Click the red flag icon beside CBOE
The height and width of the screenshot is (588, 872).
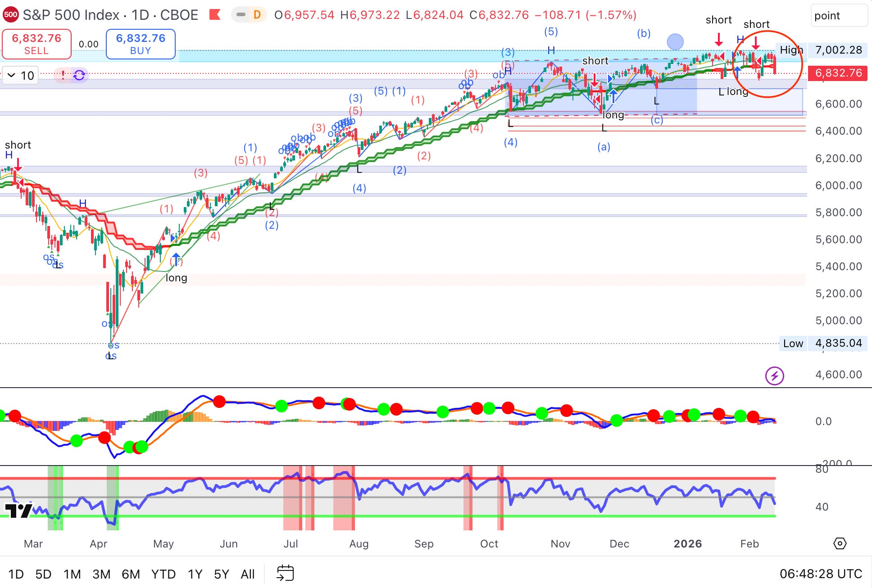(215, 15)
